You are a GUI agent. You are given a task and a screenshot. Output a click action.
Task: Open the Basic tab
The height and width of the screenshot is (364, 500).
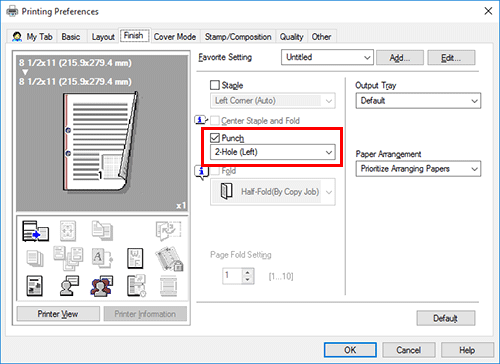coord(71,37)
